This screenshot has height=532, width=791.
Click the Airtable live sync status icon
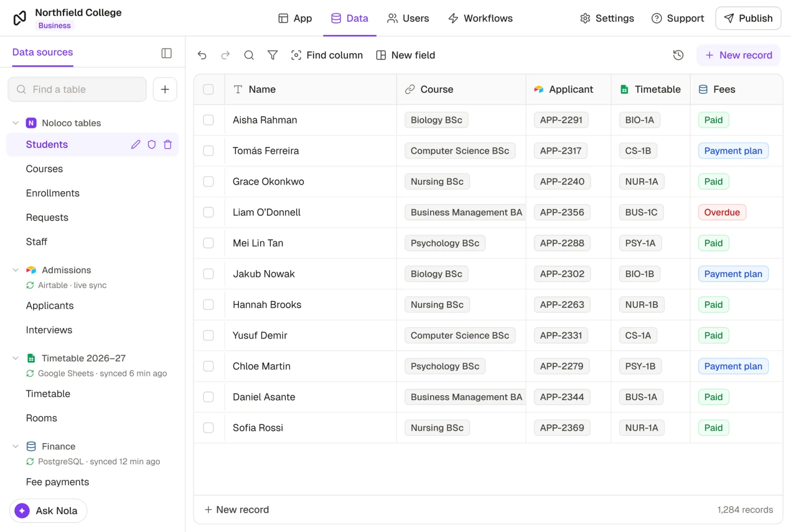30,286
